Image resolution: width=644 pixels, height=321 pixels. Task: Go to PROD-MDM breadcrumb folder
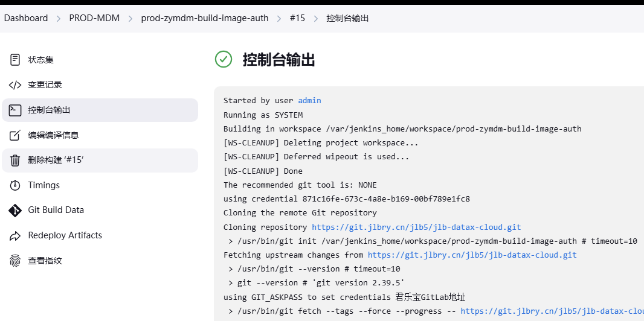click(x=94, y=18)
